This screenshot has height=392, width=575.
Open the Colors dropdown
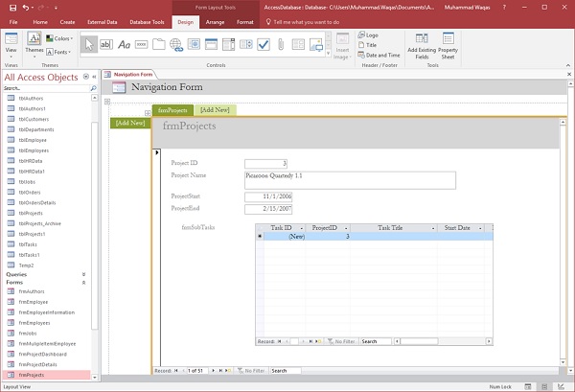pyautogui.click(x=58, y=39)
